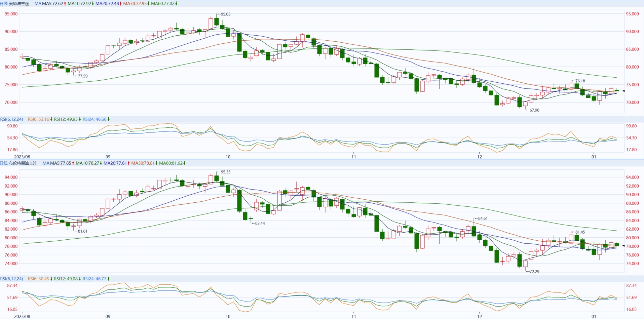This screenshot has height=319, width=644.
Task: Click the MA30:78.01 label on the Brent chart
Action: pyautogui.click(x=143, y=163)
